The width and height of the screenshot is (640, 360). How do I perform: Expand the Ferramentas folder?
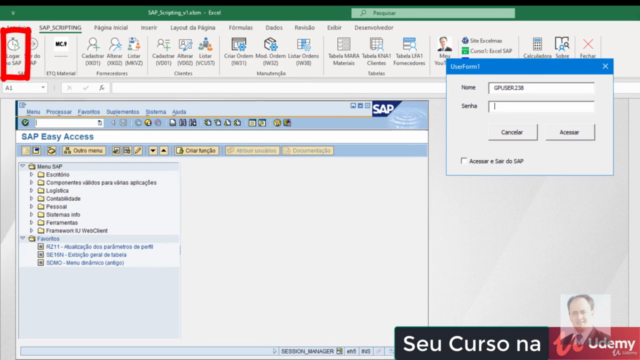pyautogui.click(x=31, y=222)
